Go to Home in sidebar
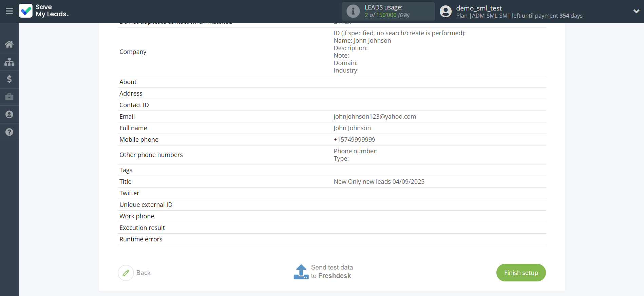Screen dimensions: 644x296 [9, 44]
